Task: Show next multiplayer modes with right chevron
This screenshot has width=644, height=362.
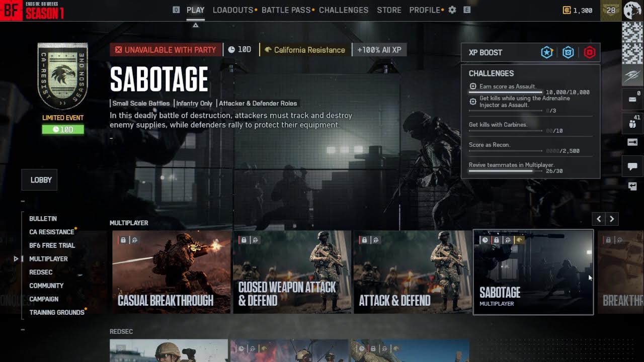Action: pyautogui.click(x=612, y=219)
